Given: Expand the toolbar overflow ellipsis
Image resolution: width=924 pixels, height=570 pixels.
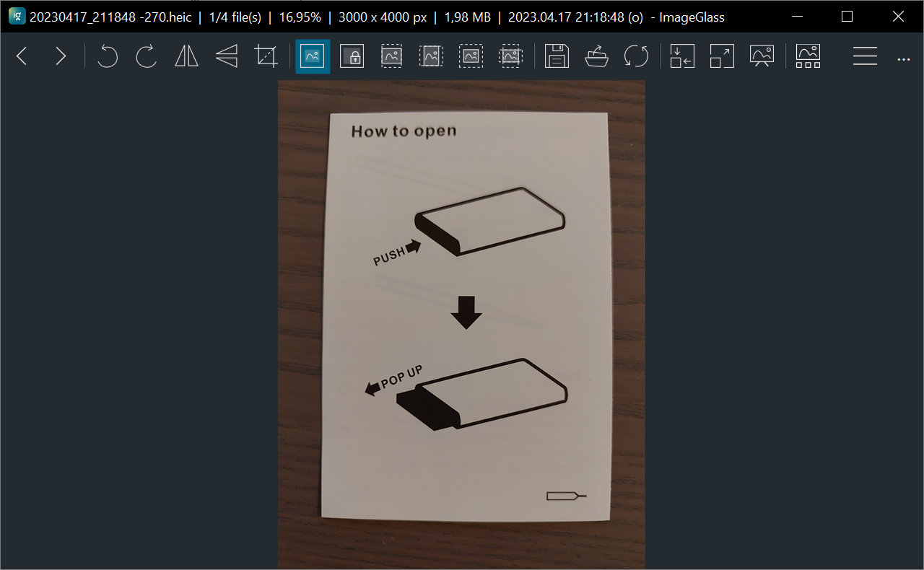Looking at the screenshot, I should pos(903,59).
